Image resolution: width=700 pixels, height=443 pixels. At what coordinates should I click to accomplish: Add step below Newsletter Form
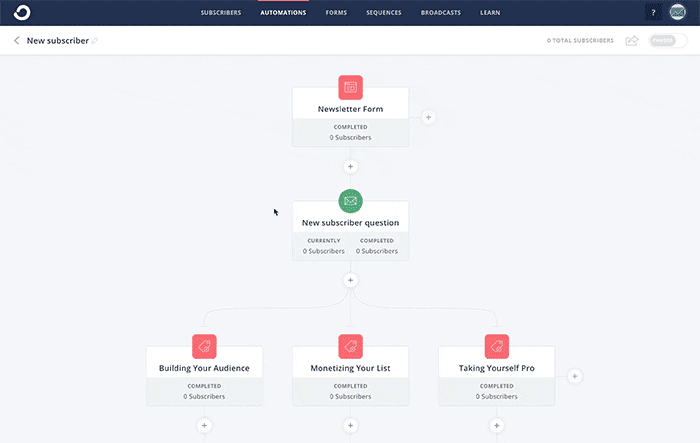(350, 166)
